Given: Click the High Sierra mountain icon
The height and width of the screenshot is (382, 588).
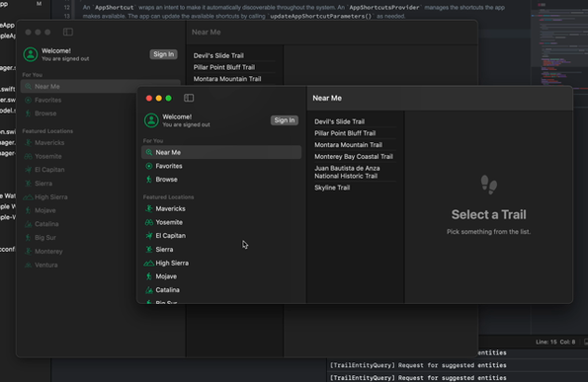Looking at the screenshot, I should coord(149,264).
